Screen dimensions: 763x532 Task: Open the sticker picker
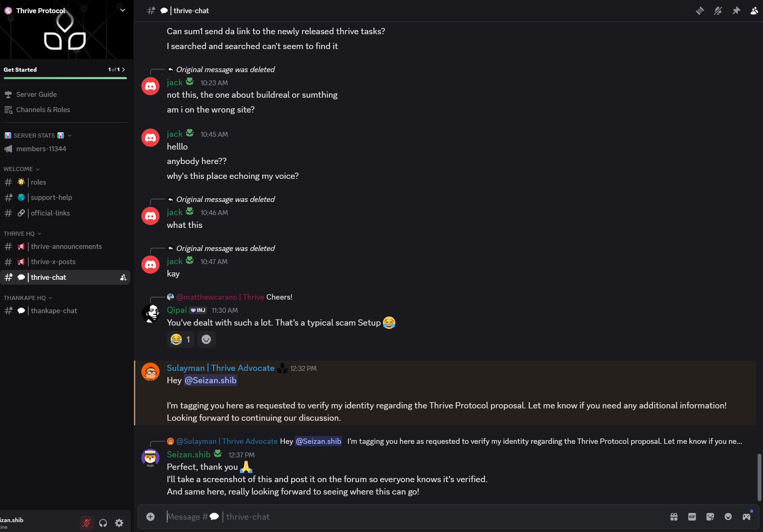point(710,517)
